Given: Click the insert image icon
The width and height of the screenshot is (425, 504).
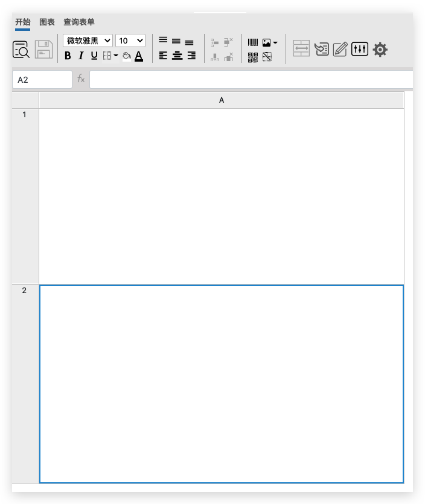Looking at the screenshot, I should (x=266, y=42).
